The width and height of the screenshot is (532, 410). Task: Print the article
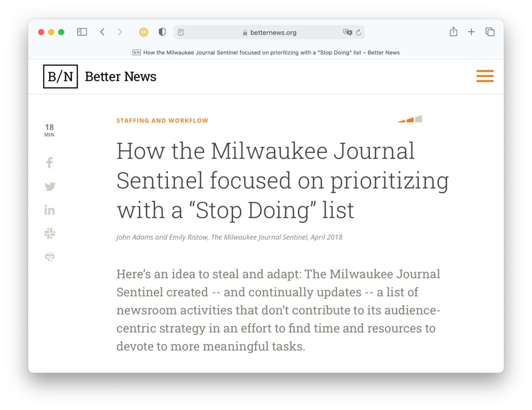pos(49,256)
